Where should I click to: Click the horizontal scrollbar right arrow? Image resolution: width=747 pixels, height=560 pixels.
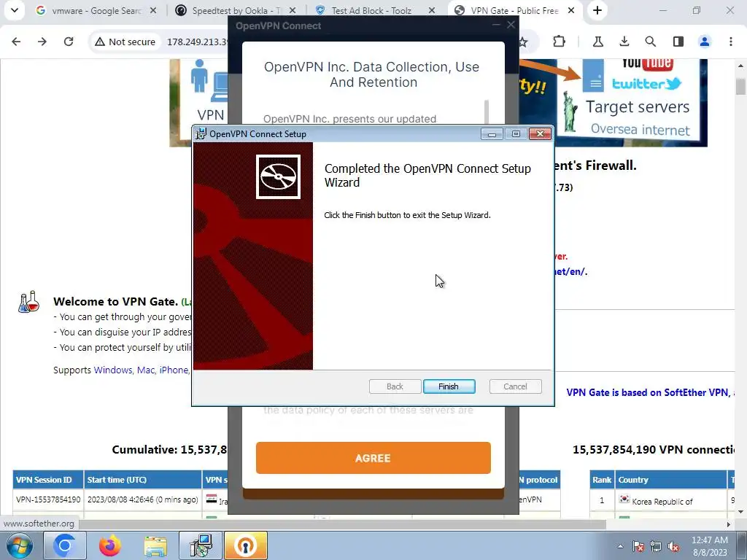(728, 524)
